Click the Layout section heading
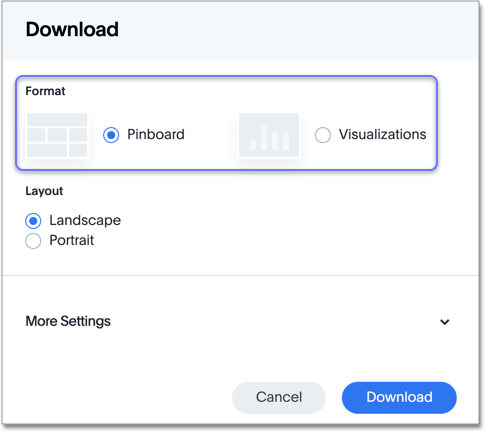The height and width of the screenshot is (432, 485). pyautogui.click(x=44, y=191)
